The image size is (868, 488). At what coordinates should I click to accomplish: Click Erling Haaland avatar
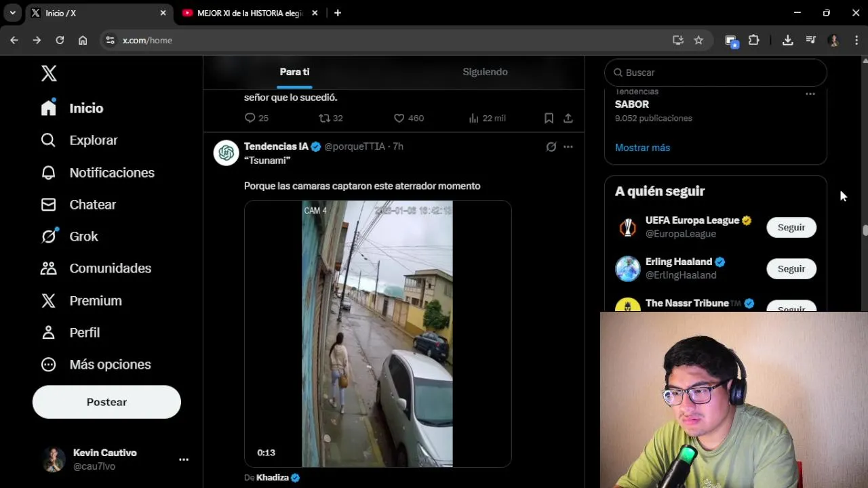(x=628, y=268)
